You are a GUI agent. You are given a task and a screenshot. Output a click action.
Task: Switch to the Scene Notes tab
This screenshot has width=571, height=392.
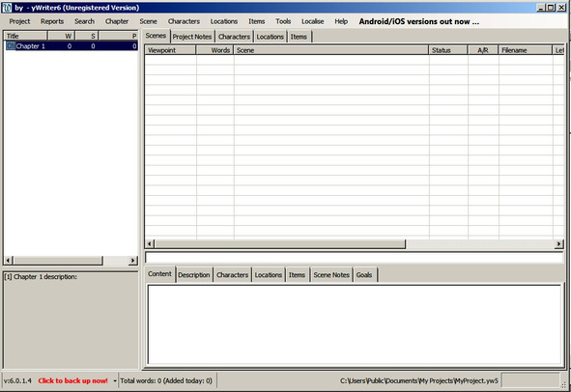[x=331, y=275]
